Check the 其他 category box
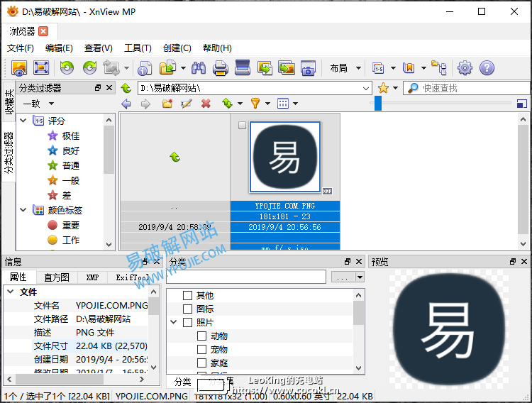This screenshot has width=532, height=403. pyautogui.click(x=188, y=295)
